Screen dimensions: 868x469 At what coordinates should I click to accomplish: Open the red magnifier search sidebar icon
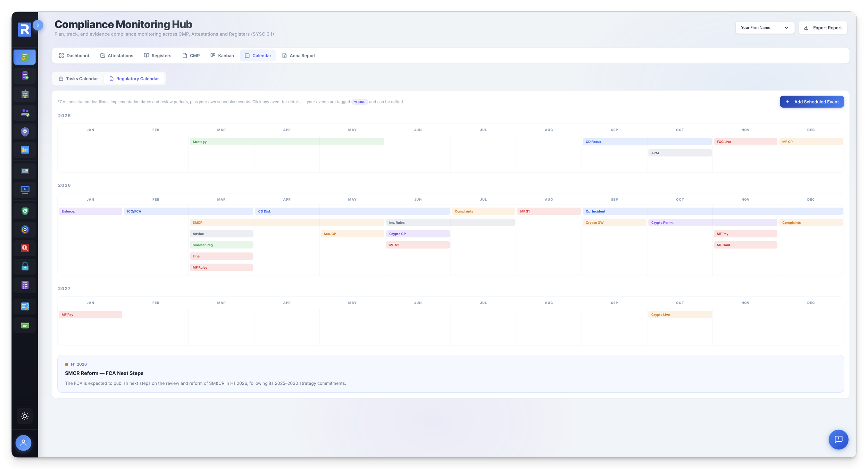[x=25, y=248]
